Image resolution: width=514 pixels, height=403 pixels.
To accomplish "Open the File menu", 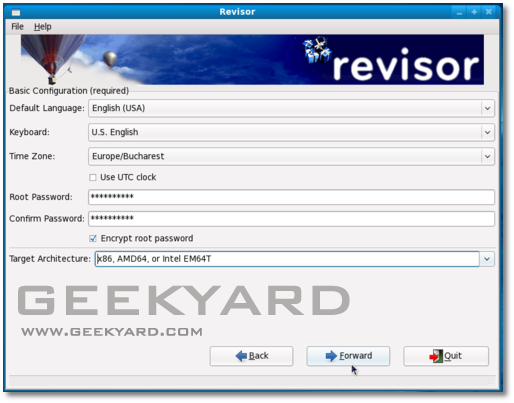I will 17,27.
